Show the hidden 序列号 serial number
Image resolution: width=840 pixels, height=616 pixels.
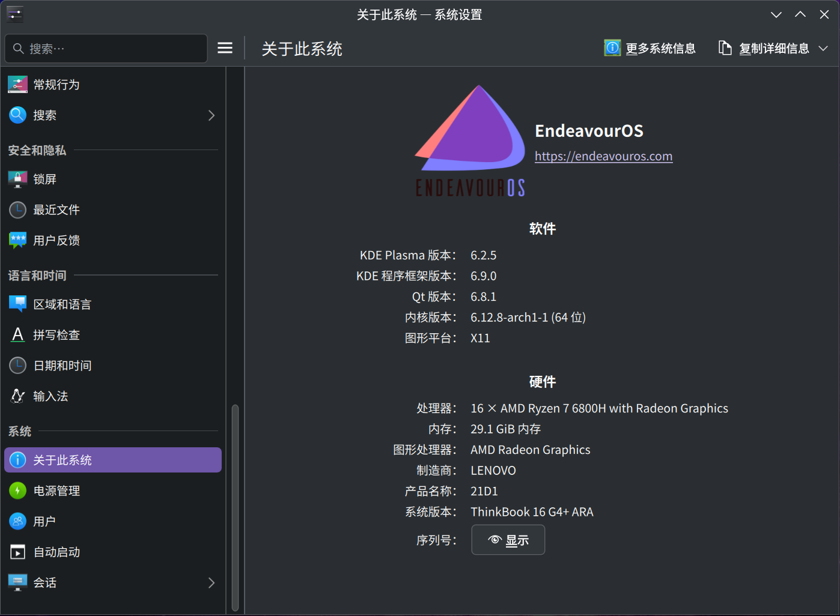click(x=508, y=540)
